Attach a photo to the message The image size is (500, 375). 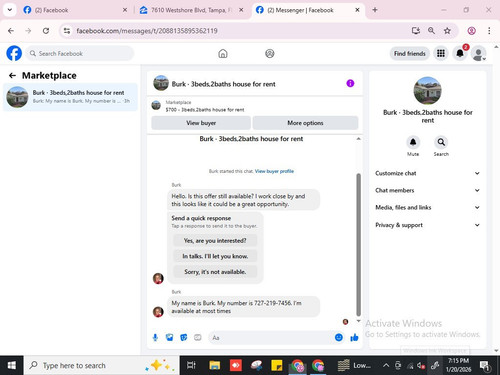click(x=169, y=338)
